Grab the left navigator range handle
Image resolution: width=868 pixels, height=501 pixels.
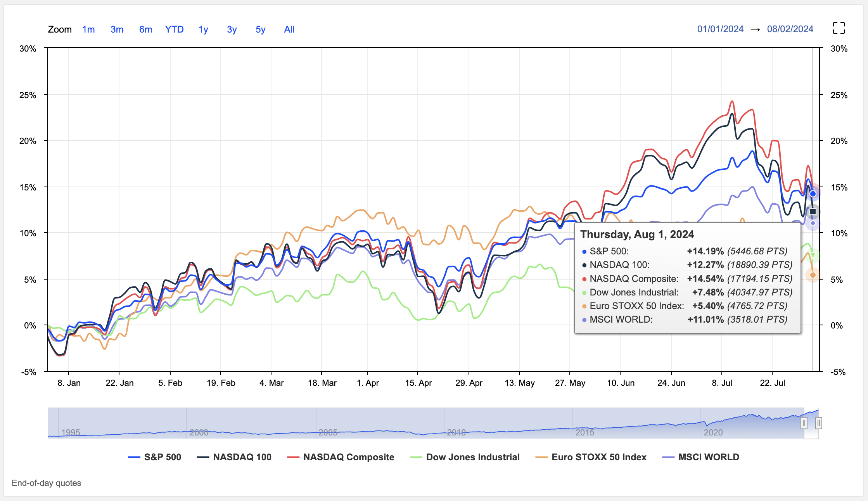(x=804, y=423)
